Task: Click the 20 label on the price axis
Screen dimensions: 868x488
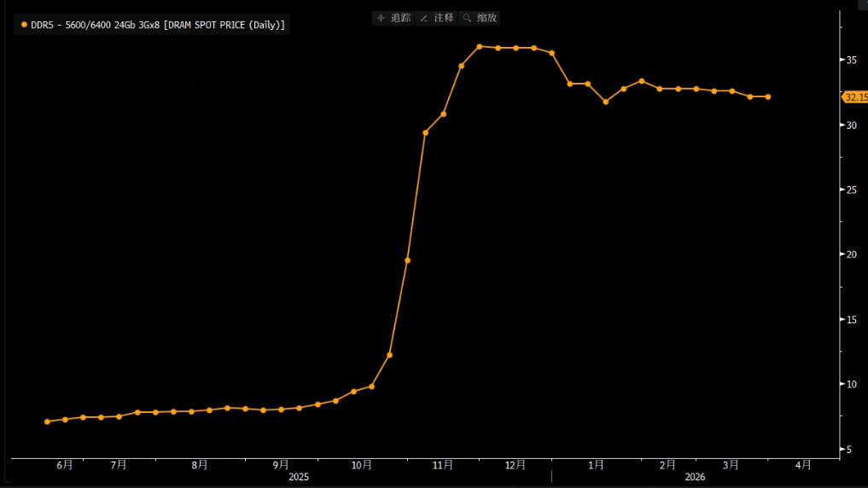Action: (851, 254)
